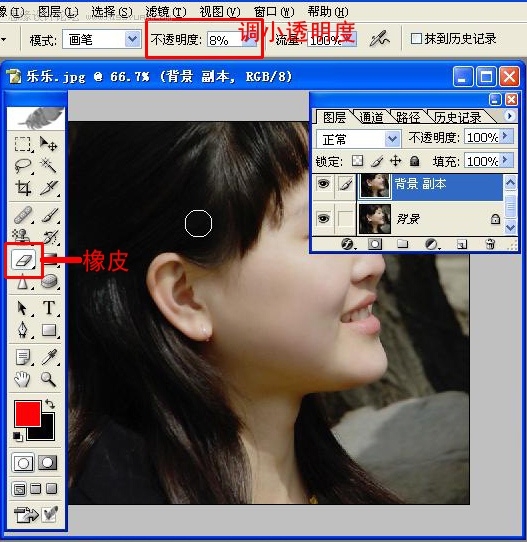This screenshot has height=542, width=527.
Task: Create a new layer group folder
Action: coord(402,244)
